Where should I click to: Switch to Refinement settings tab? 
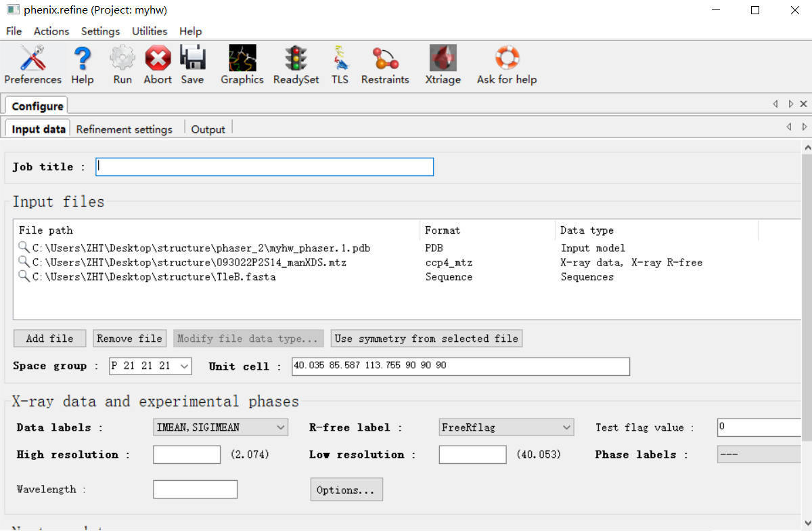point(125,129)
